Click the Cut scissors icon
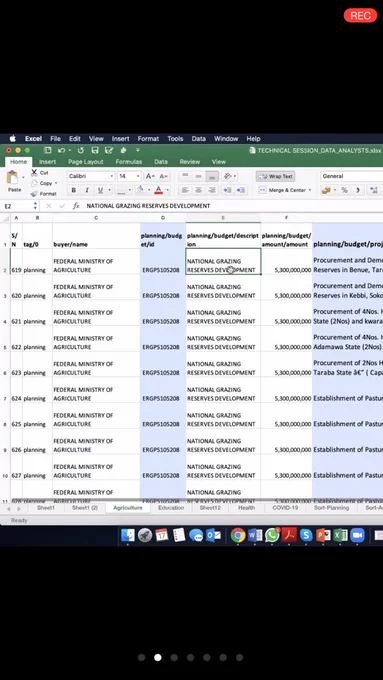383x680 pixels. (34, 173)
